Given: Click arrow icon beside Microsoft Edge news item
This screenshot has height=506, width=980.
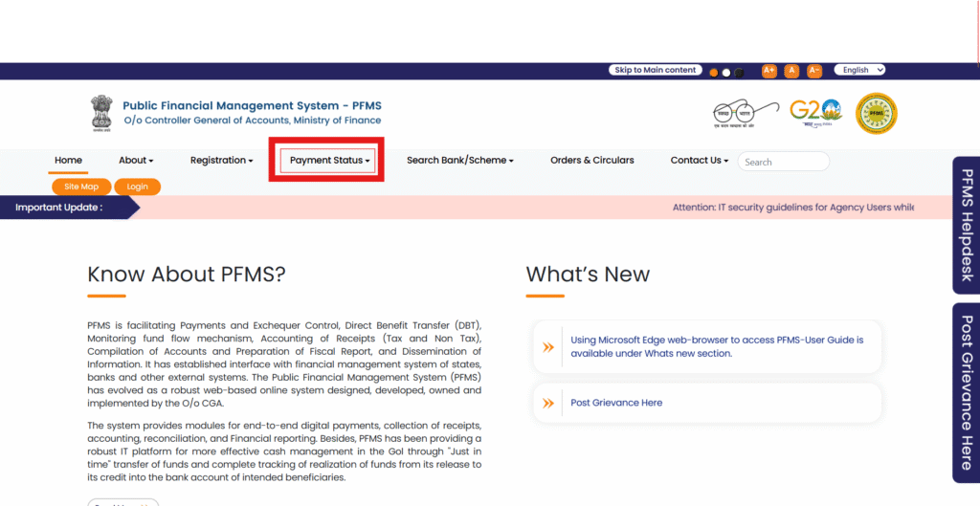Looking at the screenshot, I should [548, 347].
